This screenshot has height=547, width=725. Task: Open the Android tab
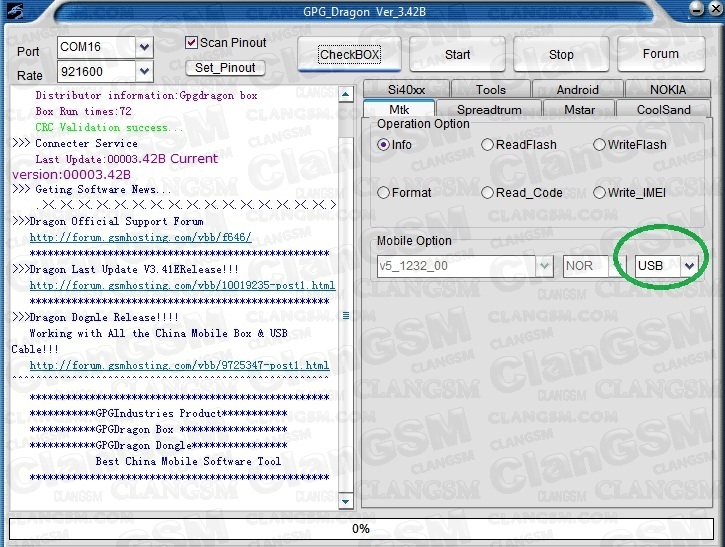pos(577,90)
